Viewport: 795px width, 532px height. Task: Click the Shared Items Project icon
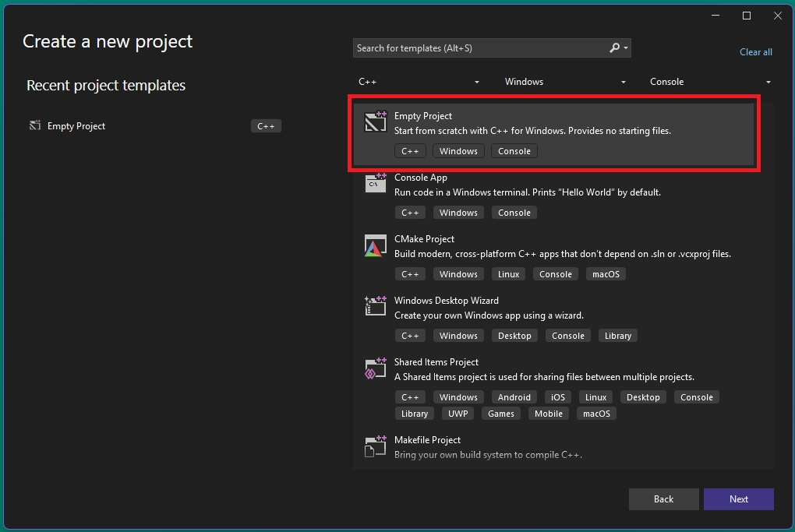pos(375,368)
